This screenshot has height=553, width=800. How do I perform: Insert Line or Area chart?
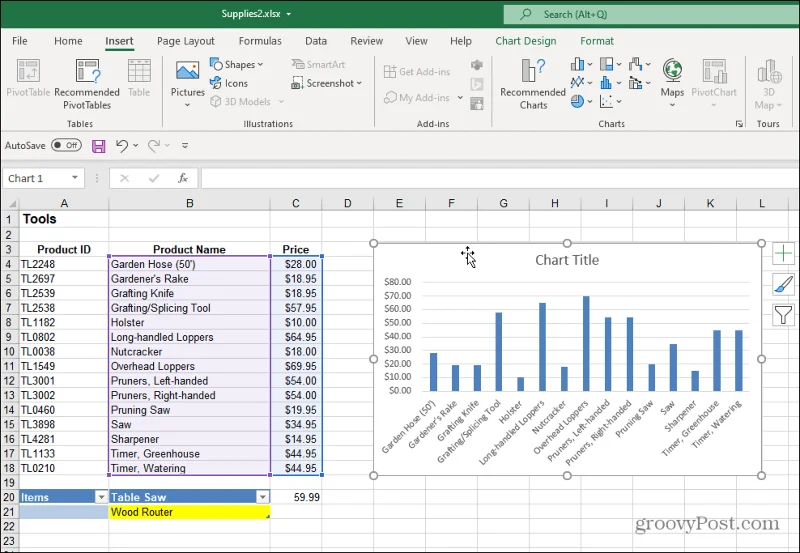pos(581,83)
